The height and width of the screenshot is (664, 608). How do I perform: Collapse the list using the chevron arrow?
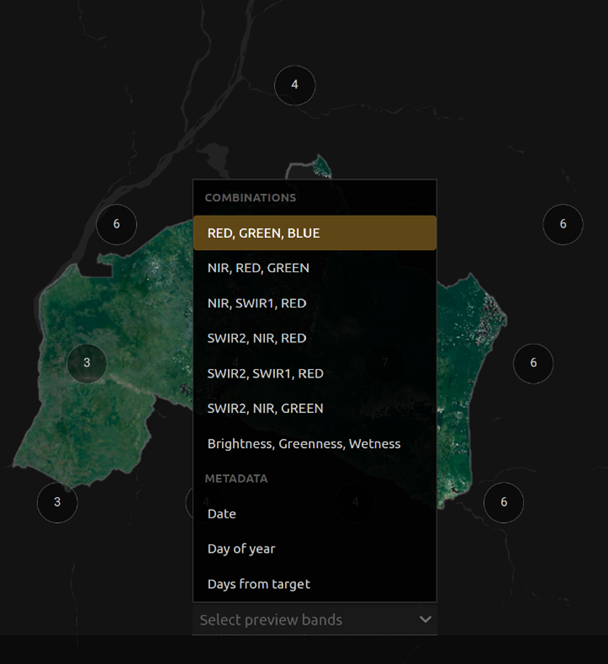[425, 620]
